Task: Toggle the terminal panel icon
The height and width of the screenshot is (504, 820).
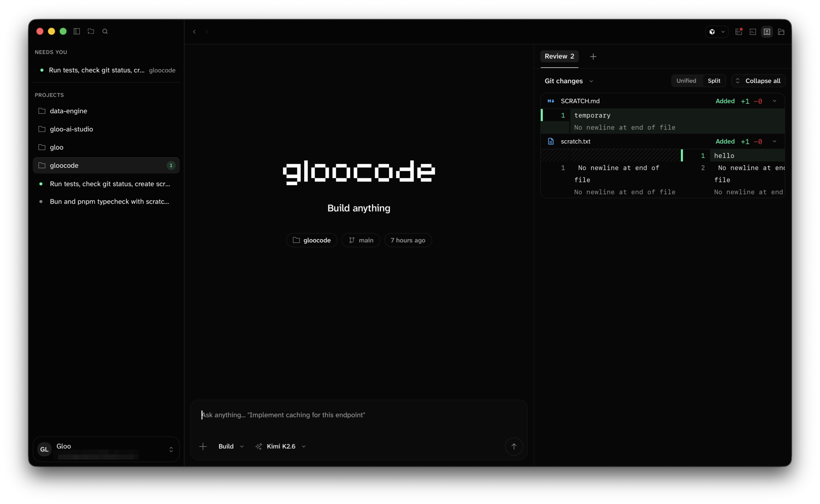Action: pyautogui.click(x=753, y=32)
